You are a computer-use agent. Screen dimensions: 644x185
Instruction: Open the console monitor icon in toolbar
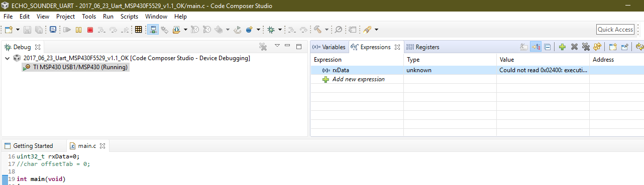[x=53, y=30]
